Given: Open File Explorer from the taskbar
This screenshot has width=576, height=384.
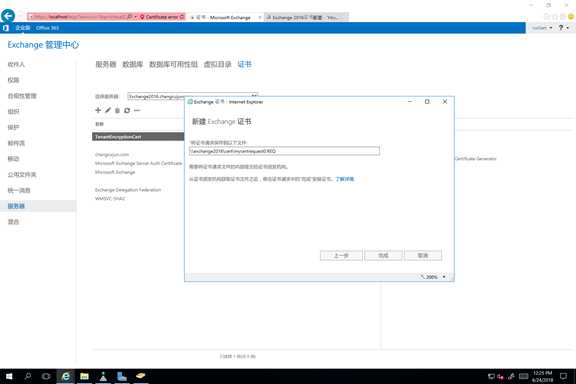Looking at the screenshot, I should point(84,376).
